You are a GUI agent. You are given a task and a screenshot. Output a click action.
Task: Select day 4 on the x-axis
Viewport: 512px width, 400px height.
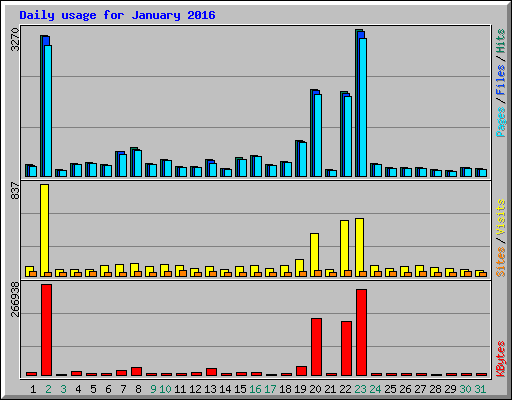(78, 389)
